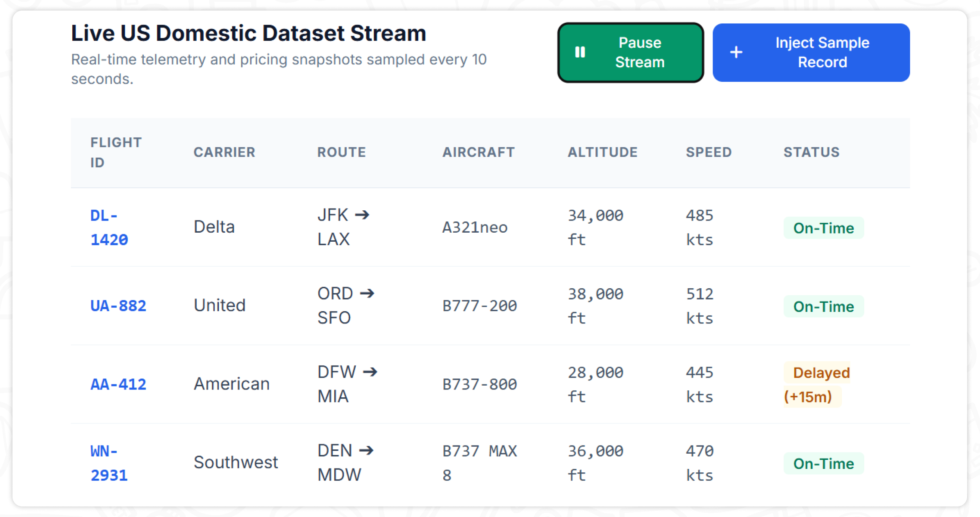The height and width of the screenshot is (517, 980).
Task: Click the Delayed (+15m) badge for AA-412
Action: point(817,385)
